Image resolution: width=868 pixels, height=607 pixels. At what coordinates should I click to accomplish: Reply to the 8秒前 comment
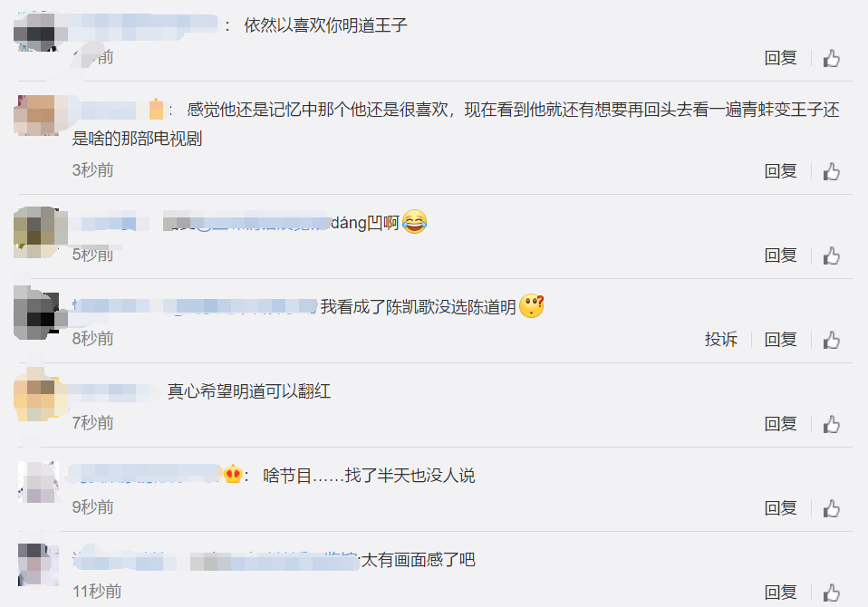coord(780,339)
